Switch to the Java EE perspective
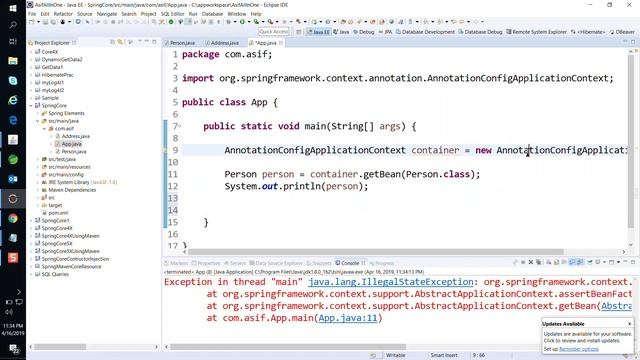The image size is (640, 360). pos(318,31)
